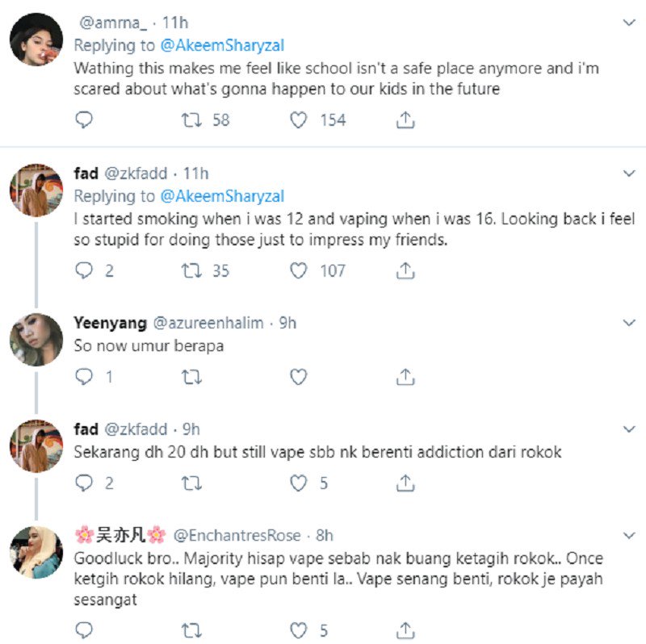The height and width of the screenshot is (644, 646).
Task: Like Yeenyang's tweet
Action: click(299, 377)
